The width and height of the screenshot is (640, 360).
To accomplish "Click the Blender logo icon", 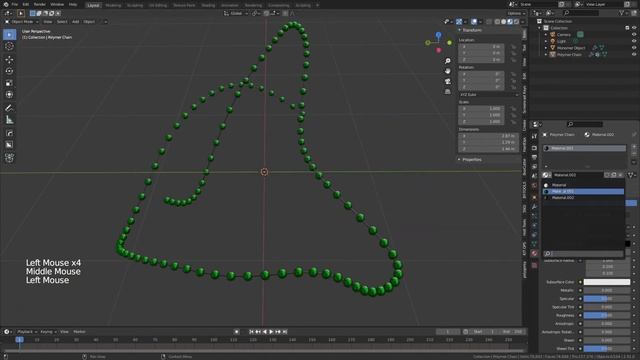I will [x=6, y=4].
